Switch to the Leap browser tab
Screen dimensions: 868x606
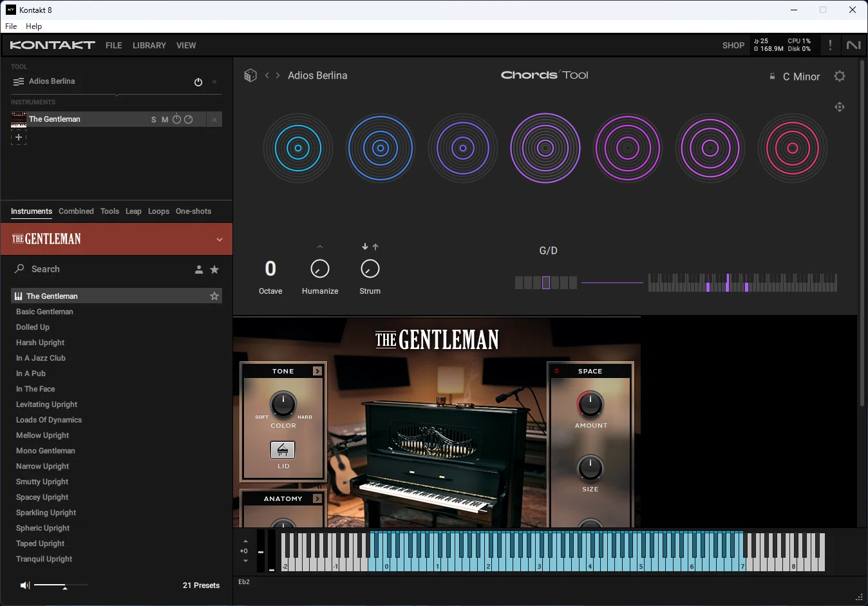coord(133,211)
